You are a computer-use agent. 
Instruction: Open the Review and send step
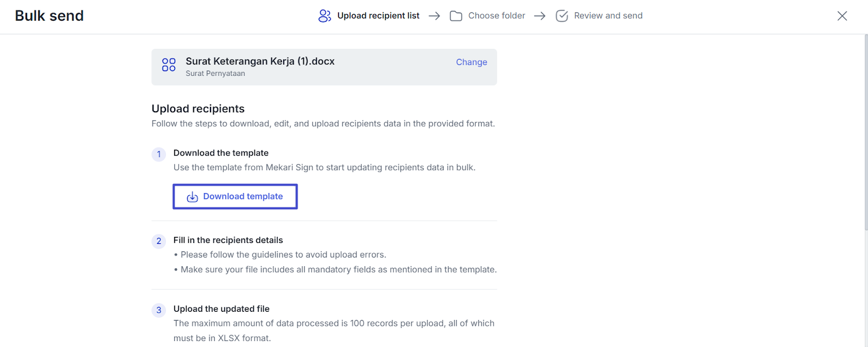[608, 16]
